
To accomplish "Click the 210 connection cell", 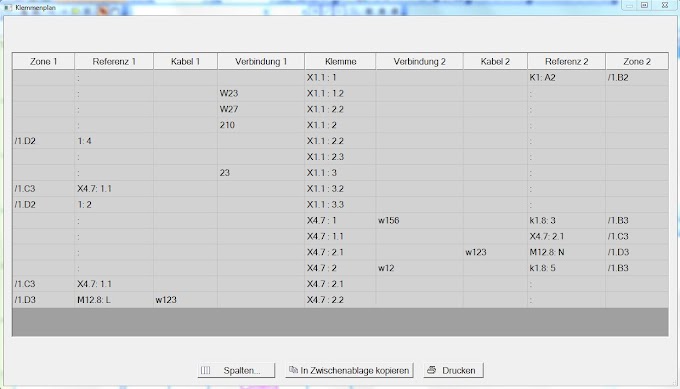I will (261, 125).
